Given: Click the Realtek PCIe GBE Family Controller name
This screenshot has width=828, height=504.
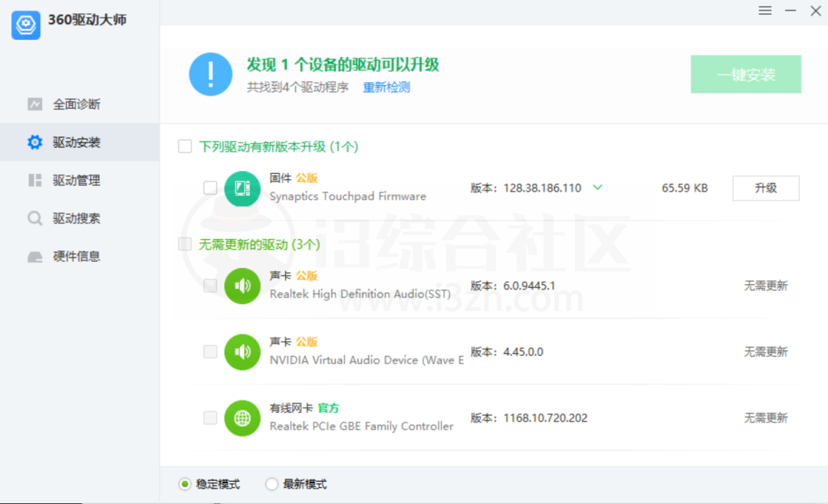Looking at the screenshot, I should click(361, 427).
